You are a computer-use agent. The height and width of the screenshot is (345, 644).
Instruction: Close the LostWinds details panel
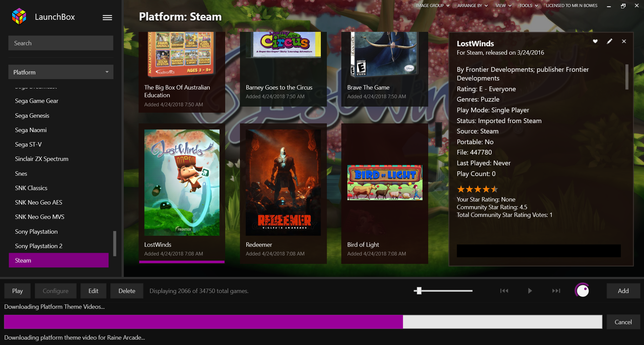(624, 41)
